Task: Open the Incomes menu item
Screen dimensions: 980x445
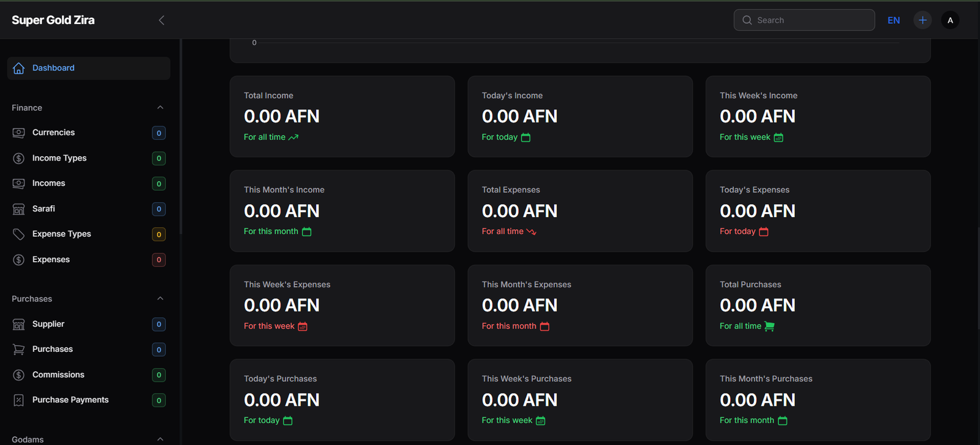Action: click(x=48, y=183)
